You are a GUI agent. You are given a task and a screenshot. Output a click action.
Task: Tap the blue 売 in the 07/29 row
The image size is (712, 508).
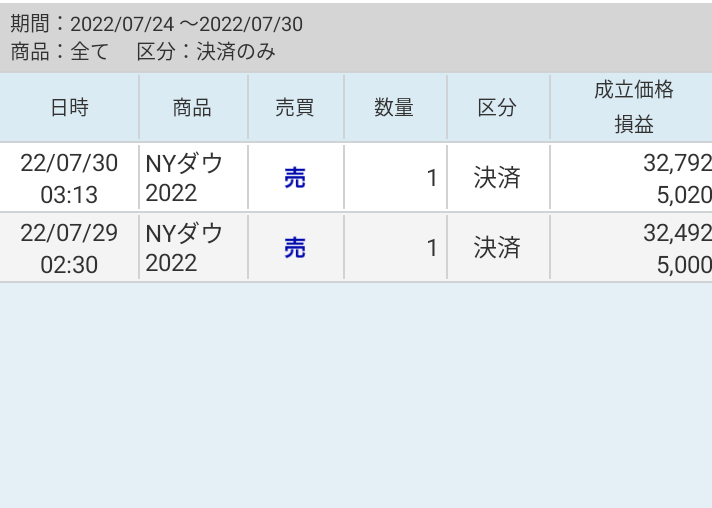(x=295, y=249)
